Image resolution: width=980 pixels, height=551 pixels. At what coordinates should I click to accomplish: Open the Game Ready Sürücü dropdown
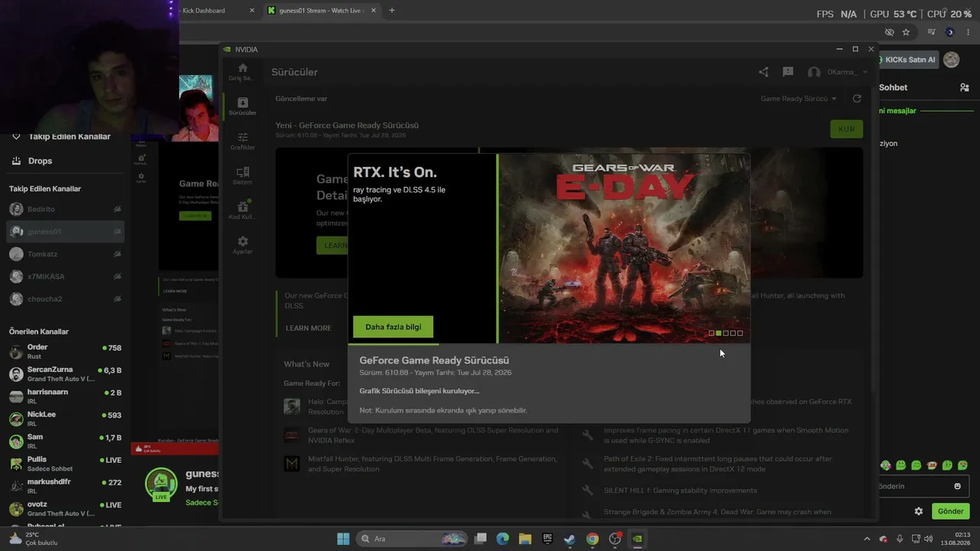(799, 99)
